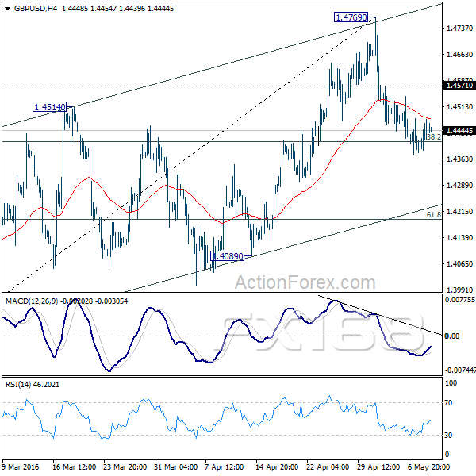Click the 1.39910 price axis value
This screenshot has height=476, width=476.
point(459,290)
